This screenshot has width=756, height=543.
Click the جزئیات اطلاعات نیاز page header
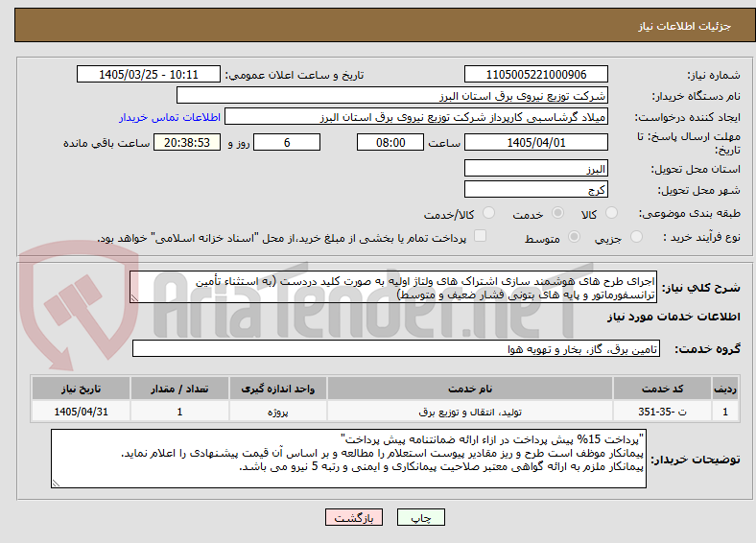click(x=685, y=26)
